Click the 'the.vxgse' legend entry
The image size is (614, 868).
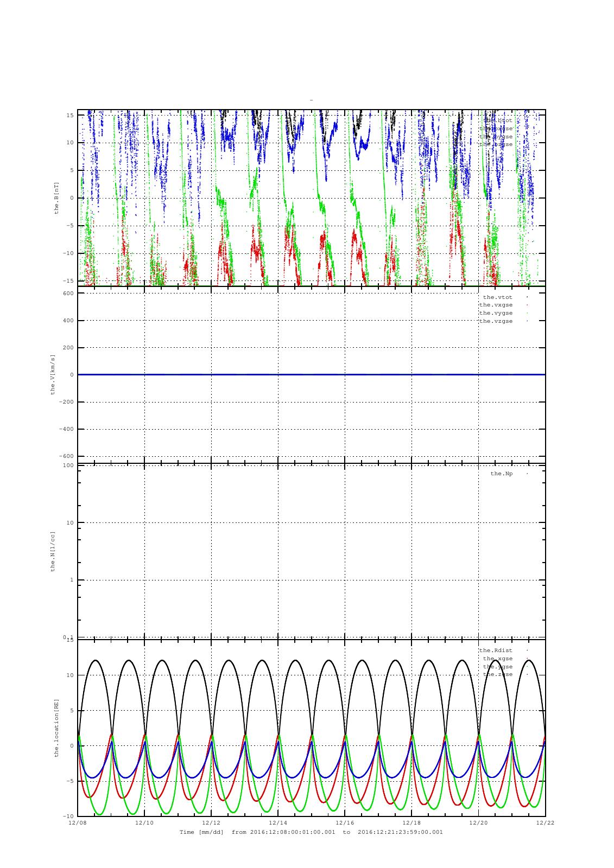point(496,305)
